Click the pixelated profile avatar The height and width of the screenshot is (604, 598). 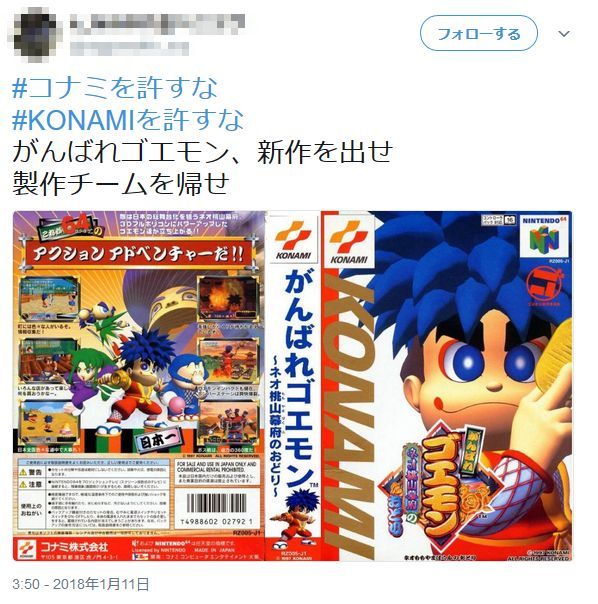34,33
